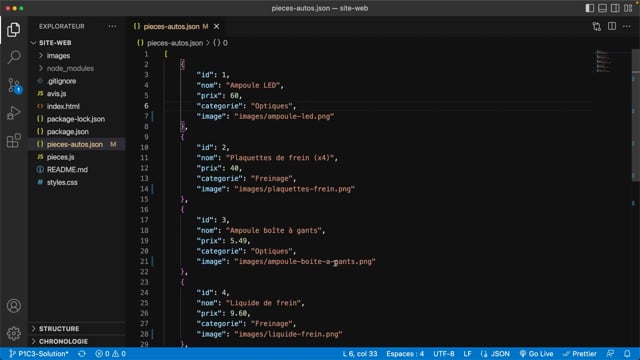Viewport: 640px width, 360px height.
Task: Click the {} 0 breadcrumb item
Action: coord(220,43)
